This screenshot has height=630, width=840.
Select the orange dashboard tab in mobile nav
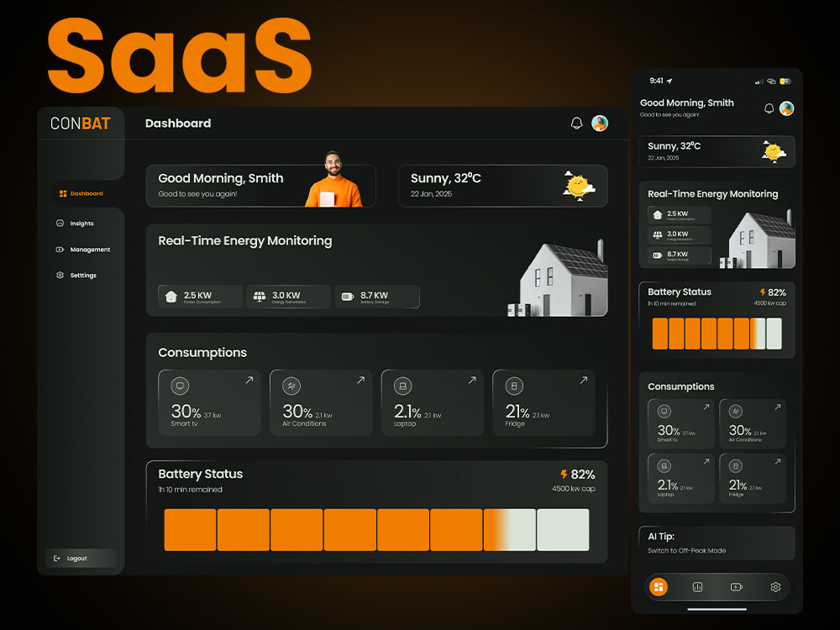[x=659, y=586]
